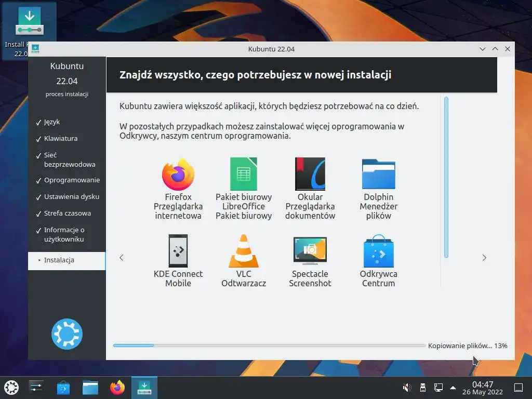Click the installer icon in the title bar
The width and height of the screenshot is (532, 399).
(35, 49)
